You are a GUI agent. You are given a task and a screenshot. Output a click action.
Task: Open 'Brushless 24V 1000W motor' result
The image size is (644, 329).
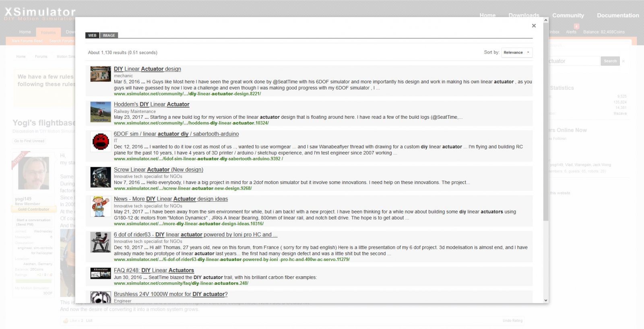point(171,294)
